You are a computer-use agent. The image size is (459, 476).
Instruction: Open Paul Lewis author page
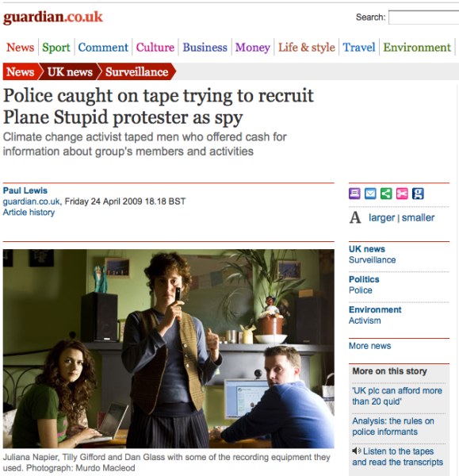(25, 190)
